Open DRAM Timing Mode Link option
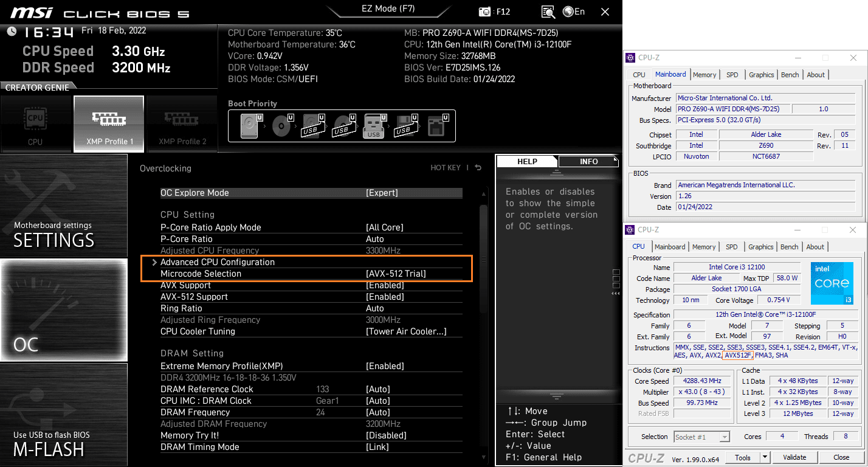This screenshot has width=868, height=467. coord(377,447)
